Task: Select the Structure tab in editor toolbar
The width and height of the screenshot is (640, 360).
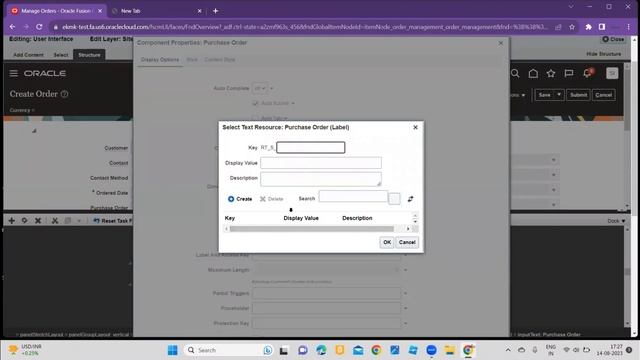Action: pyautogui.click(x=89, y=55)
